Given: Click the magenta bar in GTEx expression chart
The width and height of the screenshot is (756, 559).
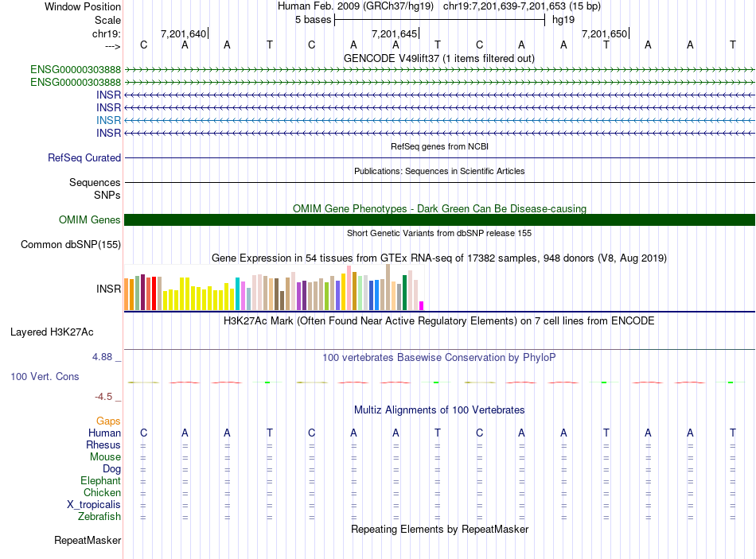Looking at the screenshot, I should coord(422,305).
